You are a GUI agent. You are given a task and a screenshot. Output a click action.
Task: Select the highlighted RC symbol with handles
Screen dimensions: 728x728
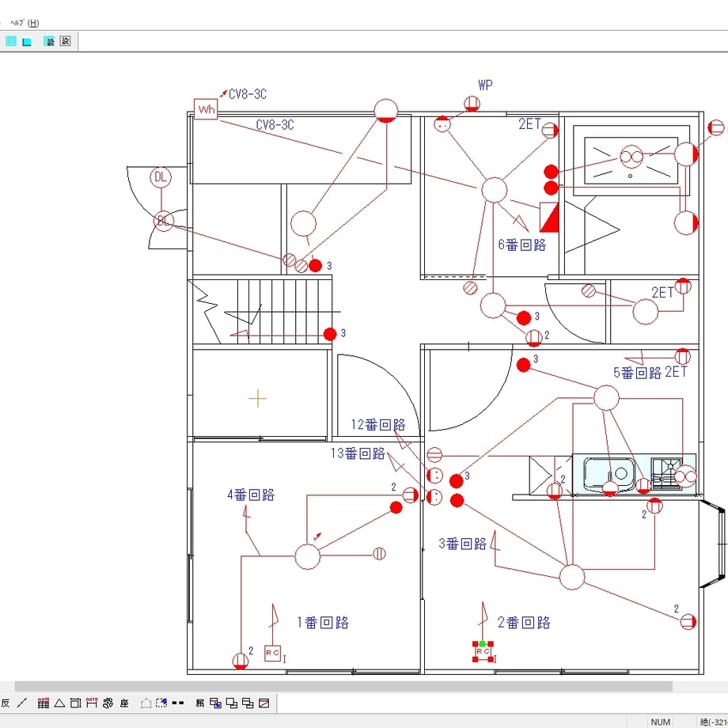[483, 652]
